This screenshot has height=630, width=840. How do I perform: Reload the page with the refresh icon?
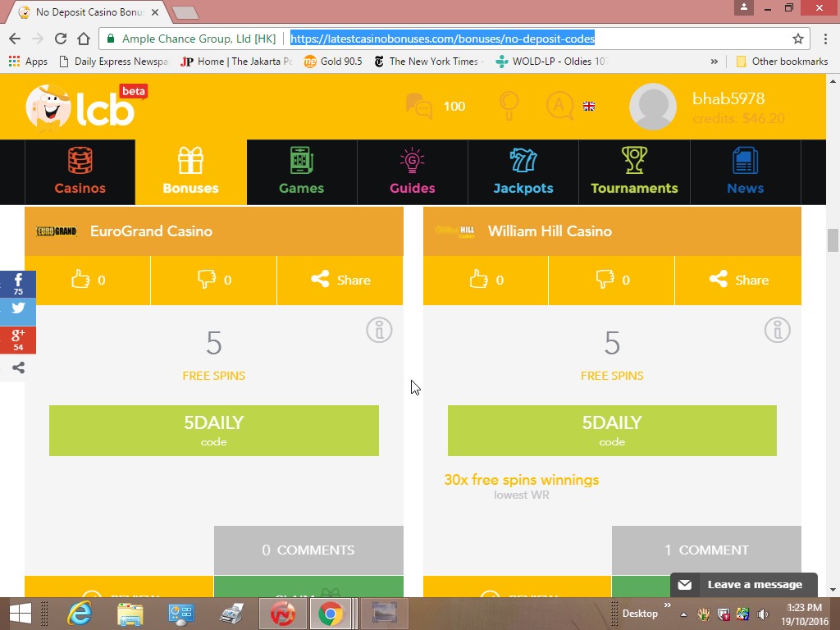coord(61,39)
